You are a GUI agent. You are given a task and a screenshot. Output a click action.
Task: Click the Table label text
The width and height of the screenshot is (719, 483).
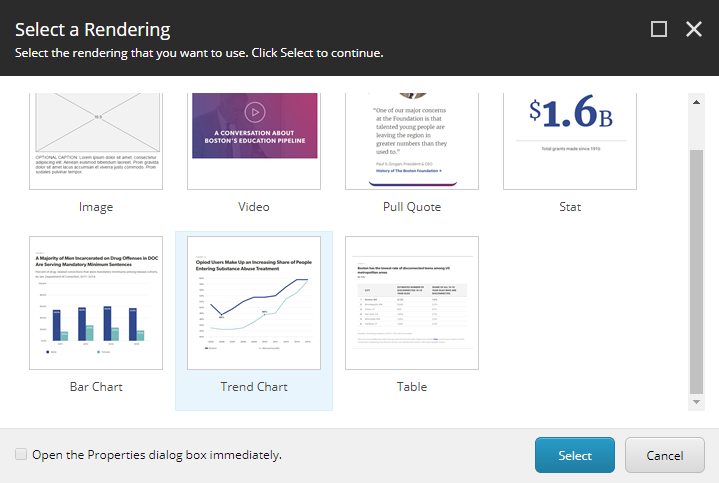412,386
